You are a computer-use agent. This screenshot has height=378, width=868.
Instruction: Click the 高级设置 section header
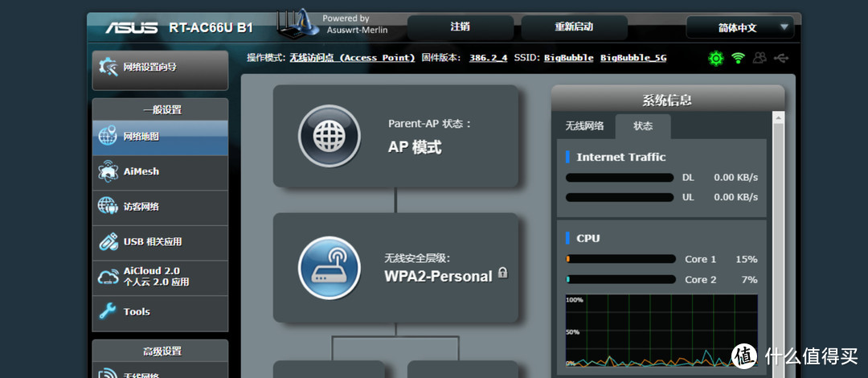tap(160, 351)
